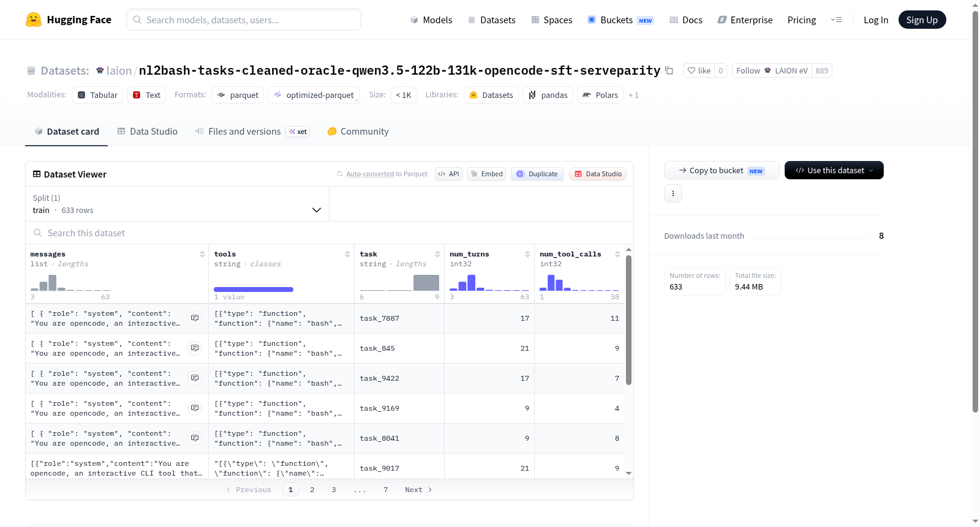Open chat view for task_9169 messages
The width and height of the screenshot is (980, 527).
pyautogui.click(x=195, y=408)
